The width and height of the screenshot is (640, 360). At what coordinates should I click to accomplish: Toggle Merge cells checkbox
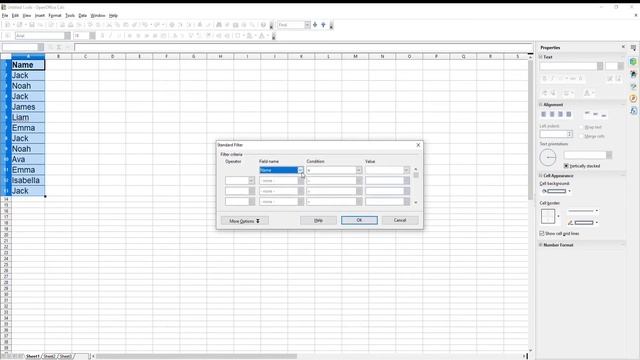pyautogui.click(x=582, y=136)
